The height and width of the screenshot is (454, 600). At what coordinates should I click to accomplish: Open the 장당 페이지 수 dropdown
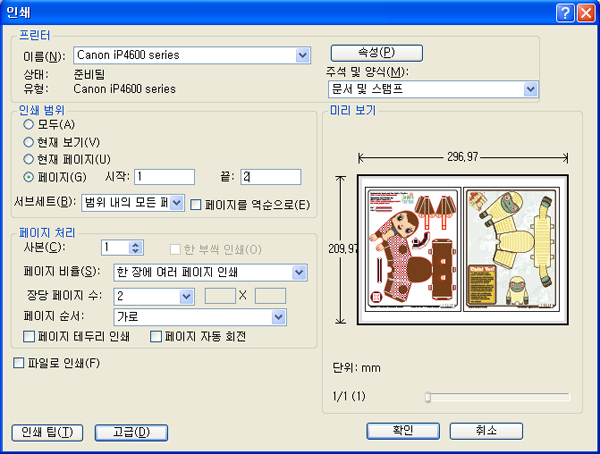click(186, 297)
